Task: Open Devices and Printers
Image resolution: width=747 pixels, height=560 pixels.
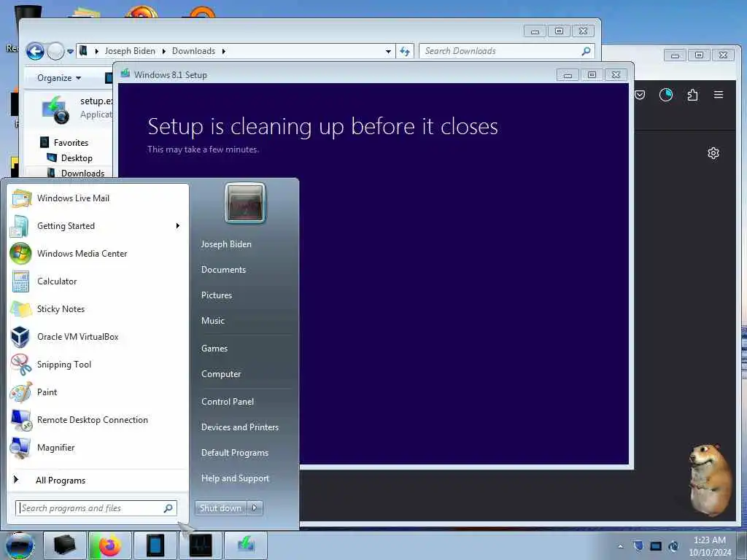Action: [239, 427]
